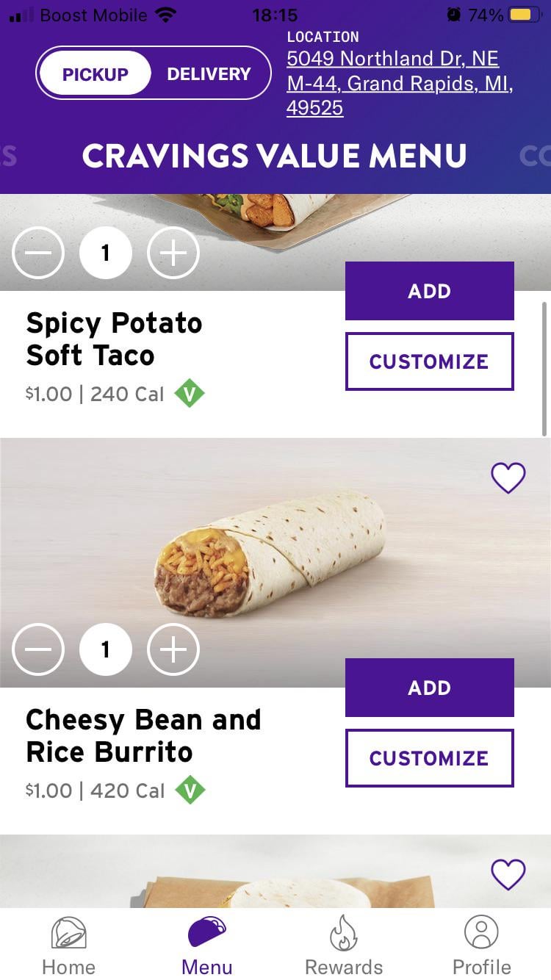The height and width of the screenshot is (980, 551).
Task: Increase Spicy Potato Soft Taco quantity
Action: [173, 253]
